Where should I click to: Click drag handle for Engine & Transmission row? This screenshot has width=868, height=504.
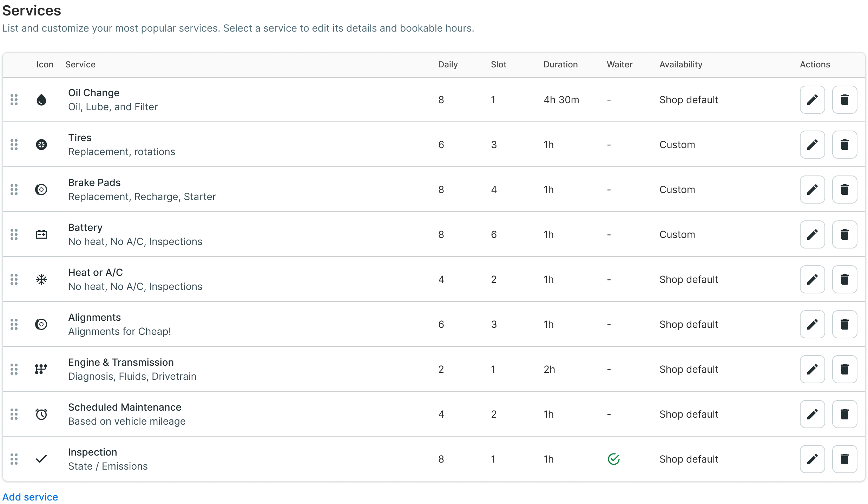[x=14, y=369]
